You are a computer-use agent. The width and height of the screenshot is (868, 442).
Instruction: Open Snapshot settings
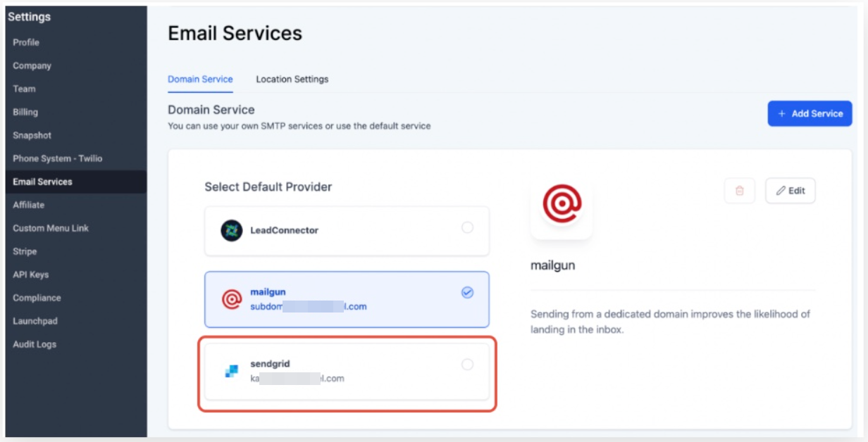[x=32, y=135]
